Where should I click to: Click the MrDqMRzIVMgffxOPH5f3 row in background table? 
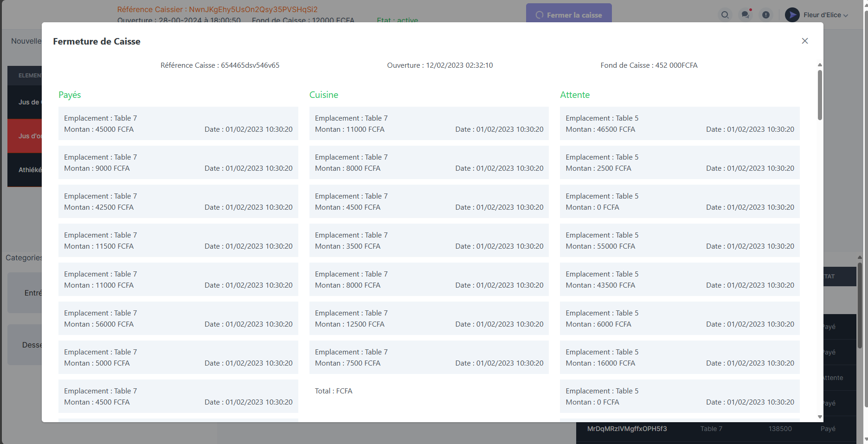click(716, 429)
